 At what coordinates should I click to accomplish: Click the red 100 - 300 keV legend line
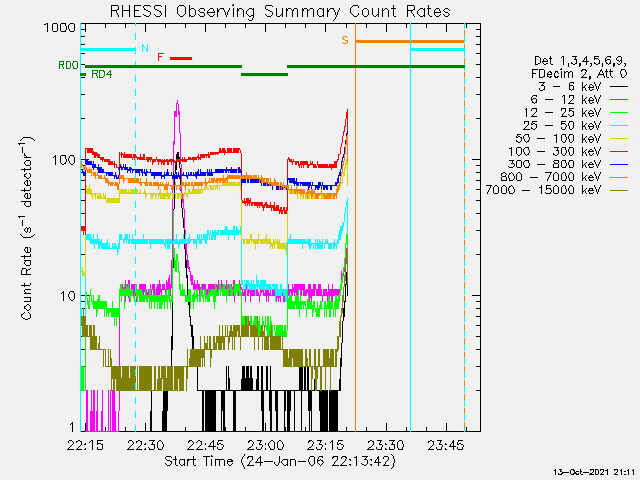(619, 151)
